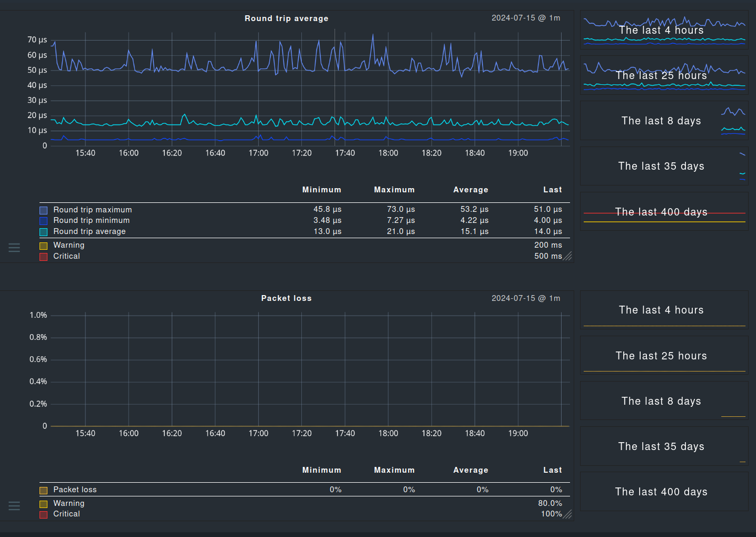Open round trip 'The last 25 hours' thumbnail
The height and width of the screenshot is (537, 756).
664,75
